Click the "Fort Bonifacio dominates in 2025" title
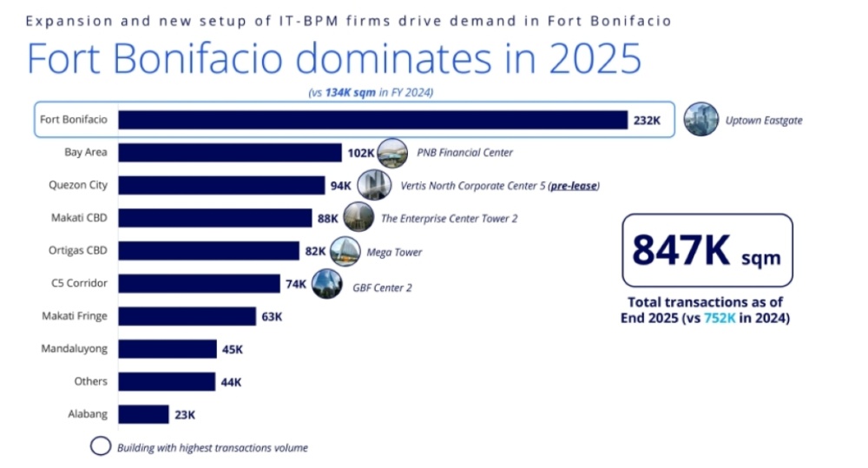 tap(334, 59)
